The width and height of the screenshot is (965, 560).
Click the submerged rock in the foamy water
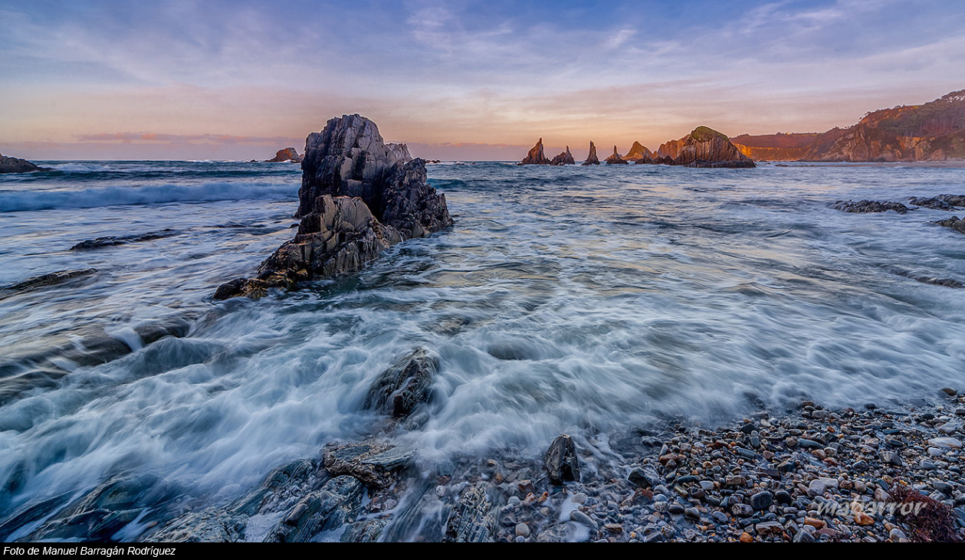(403, 384)
